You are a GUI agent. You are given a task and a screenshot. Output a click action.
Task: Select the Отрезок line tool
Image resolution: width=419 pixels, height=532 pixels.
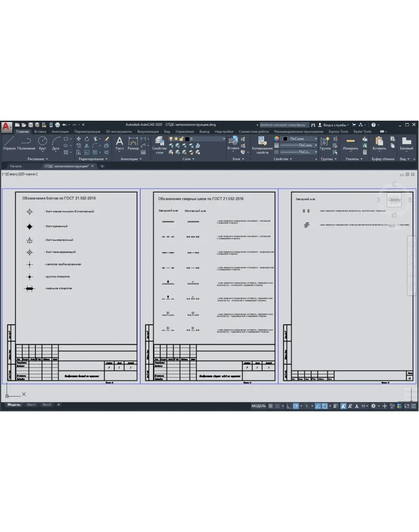click(x=9, y=143)
